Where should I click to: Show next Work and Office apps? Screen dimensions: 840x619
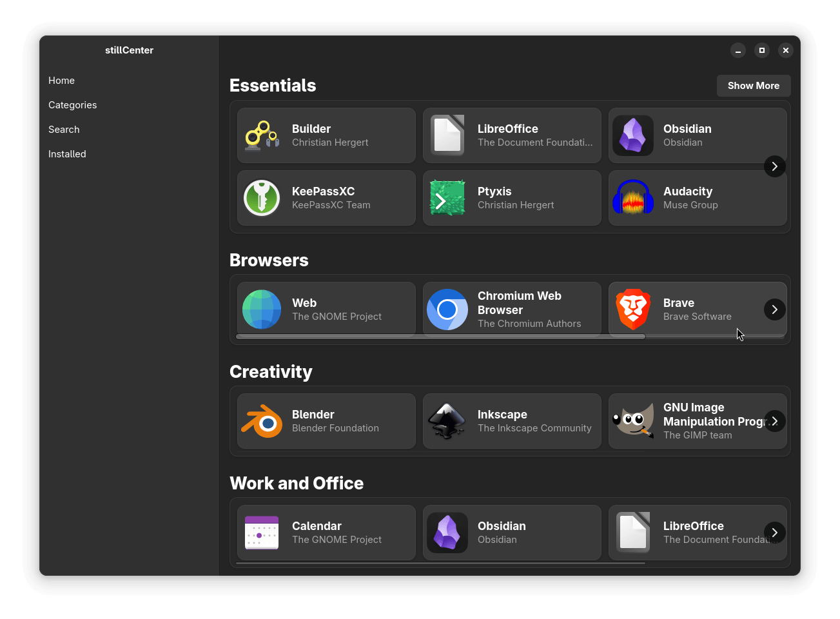(775, 533)
